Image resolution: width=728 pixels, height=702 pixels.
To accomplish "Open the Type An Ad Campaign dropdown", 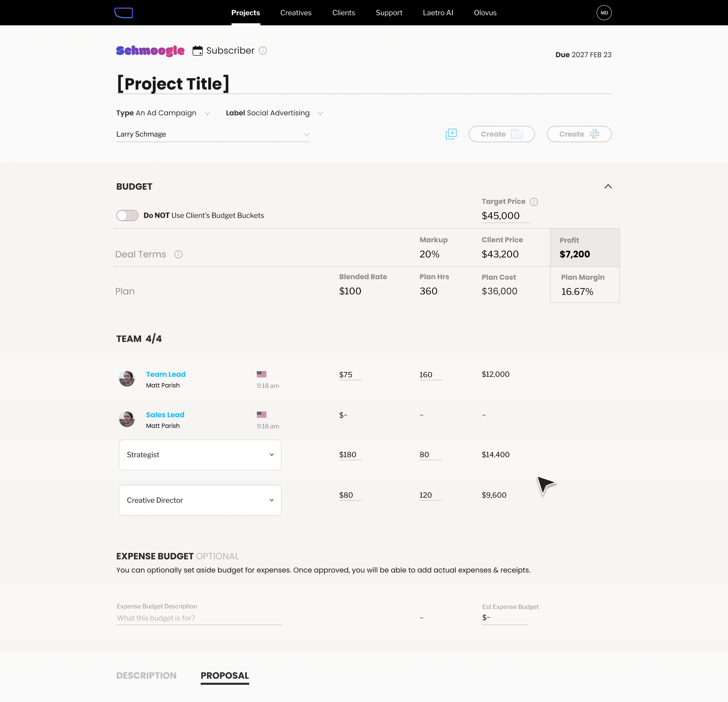I will coord(207,113).
